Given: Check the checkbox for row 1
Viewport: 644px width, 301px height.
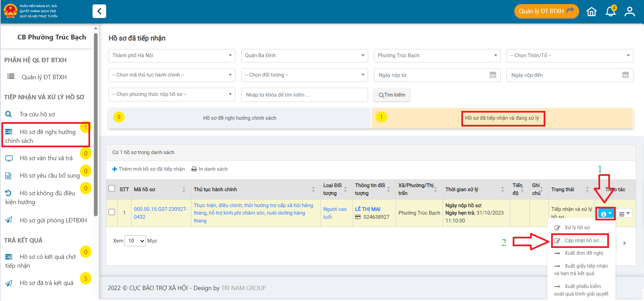Looking at the screenshot, I should pyautogui.click(x=112, y=212).
